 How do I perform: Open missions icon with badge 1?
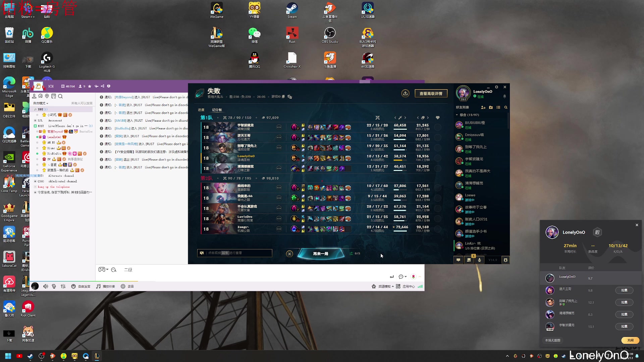(469, 260)
